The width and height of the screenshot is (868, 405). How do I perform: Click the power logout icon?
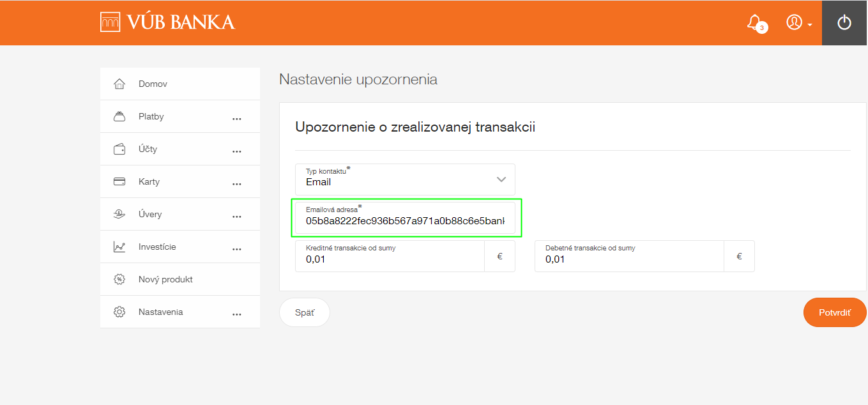tap(844, 23)
